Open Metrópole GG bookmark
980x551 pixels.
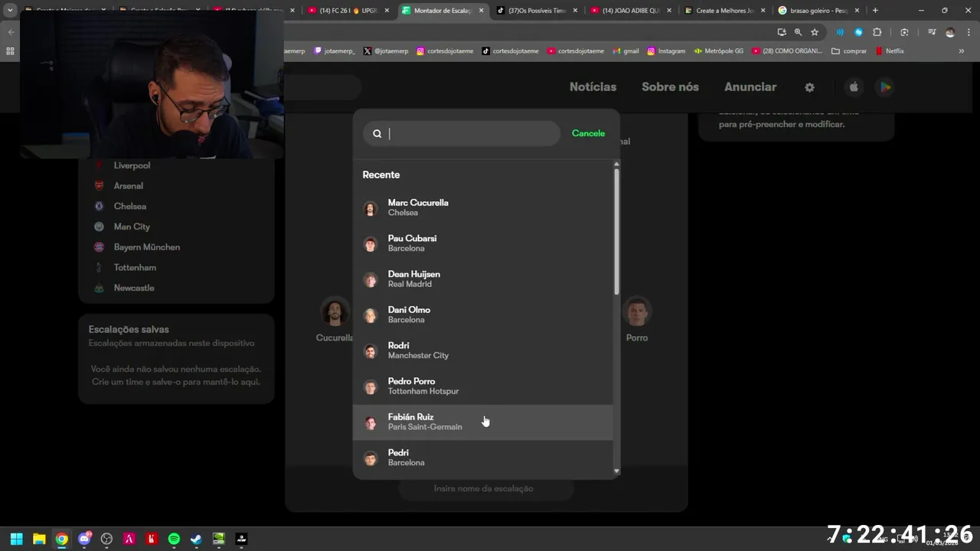(718, 51)
